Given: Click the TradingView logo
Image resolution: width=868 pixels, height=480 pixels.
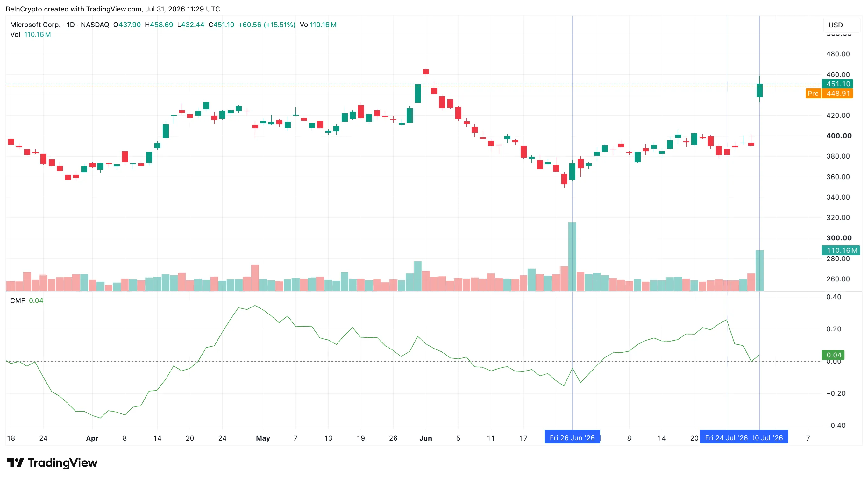Looking at the screenshot, I should click(52, 462).
